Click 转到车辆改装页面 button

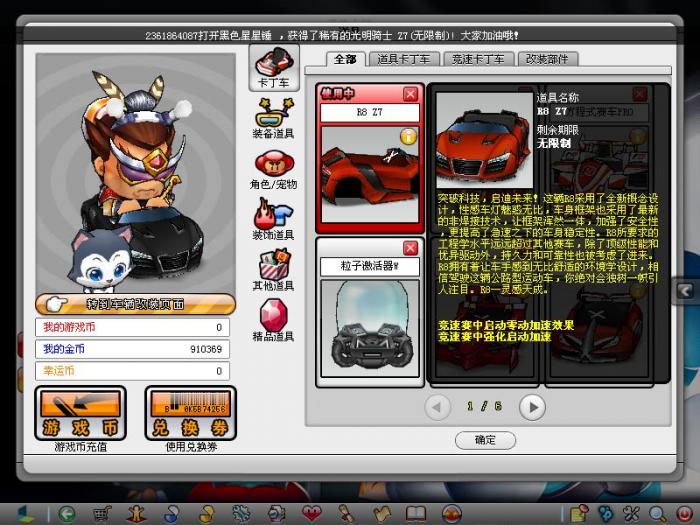click(x=135, y=304)
